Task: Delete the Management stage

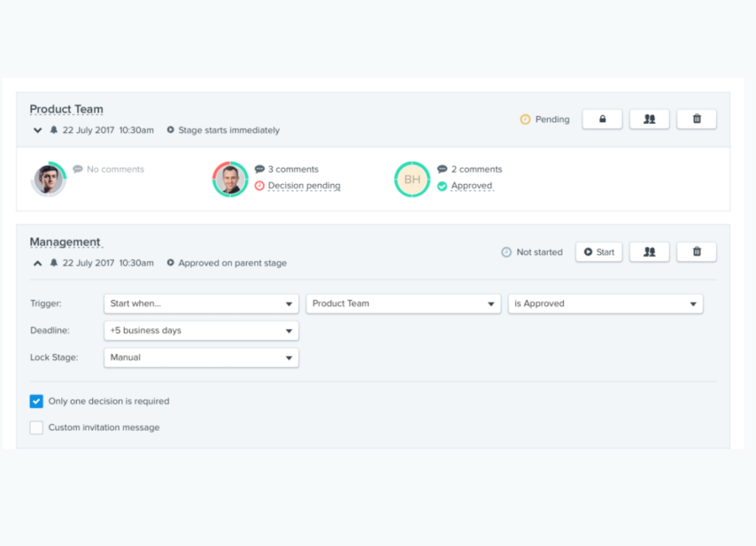Action: click(696, 251)
